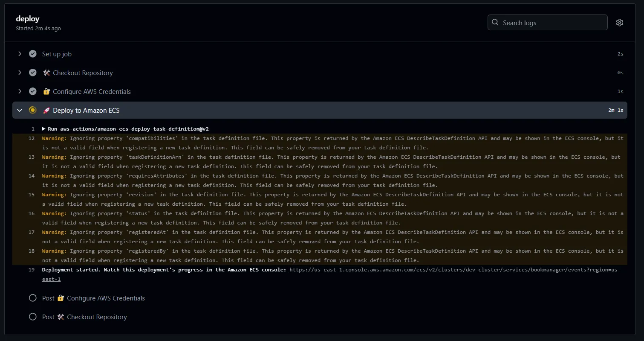Click pending circle for Post Configure AWS Credentials
This screenshot has height=341, width=644.
coord(32,298)
